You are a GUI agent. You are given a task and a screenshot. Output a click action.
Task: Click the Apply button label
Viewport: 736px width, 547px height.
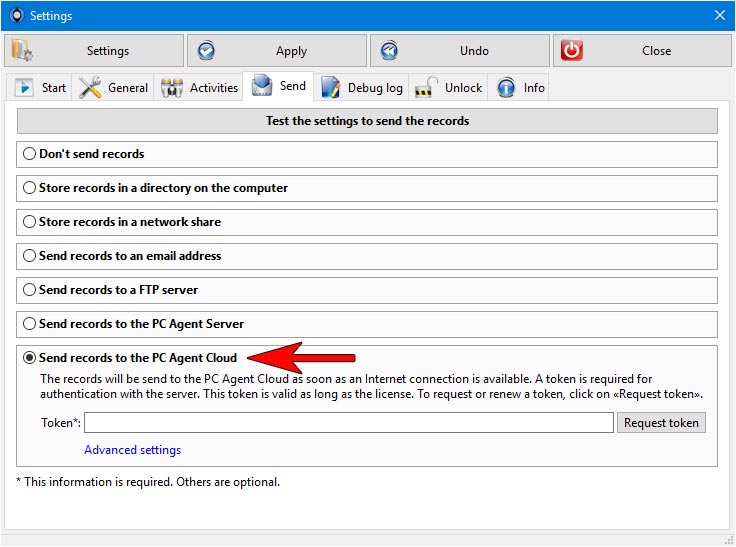pyautogui.click(x=291, y=51)
